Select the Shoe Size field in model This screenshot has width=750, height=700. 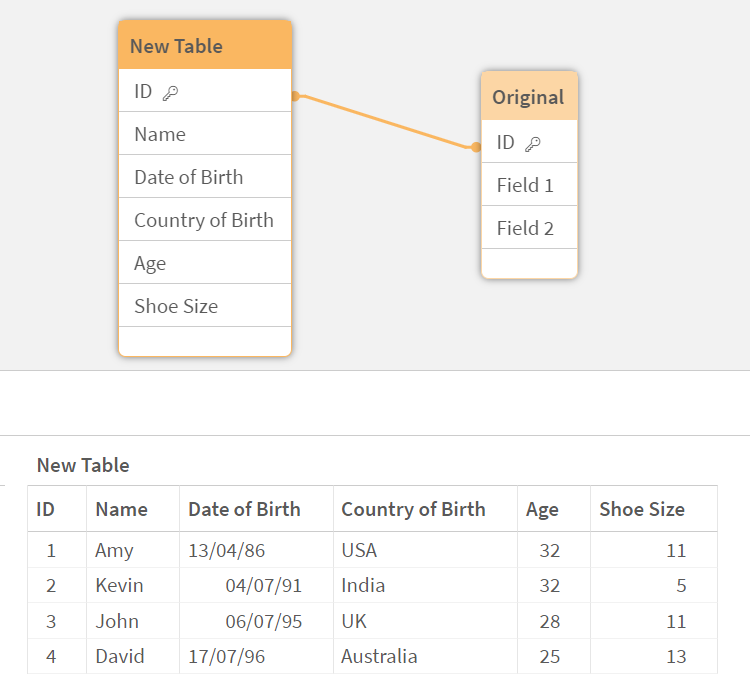[176, 306]
